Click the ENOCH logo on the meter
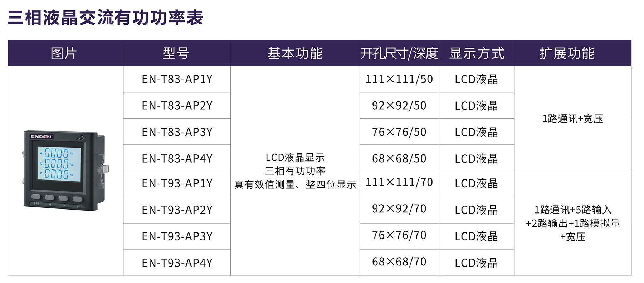The width and height of the screenshot is (644, 283). coord(41,136)
